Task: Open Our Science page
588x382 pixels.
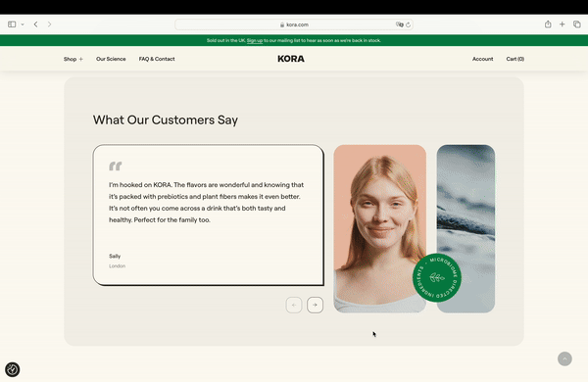Action: (111, 59)
